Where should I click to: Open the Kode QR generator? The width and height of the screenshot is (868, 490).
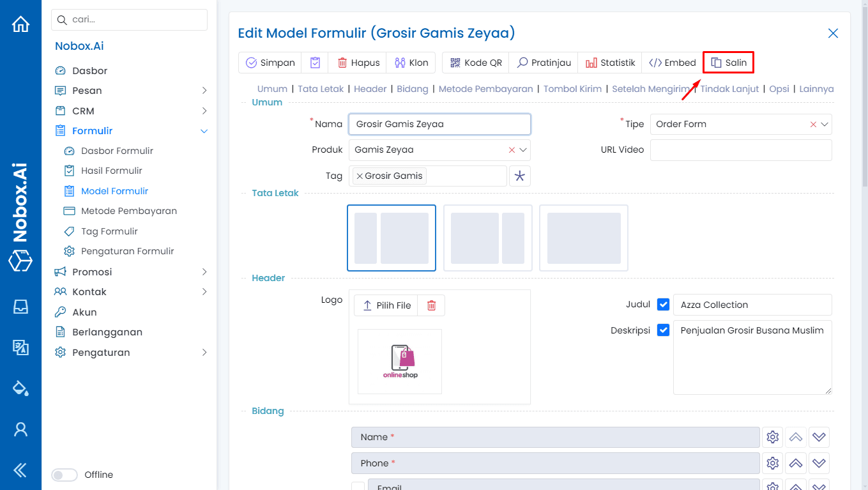tap(475, 62)
